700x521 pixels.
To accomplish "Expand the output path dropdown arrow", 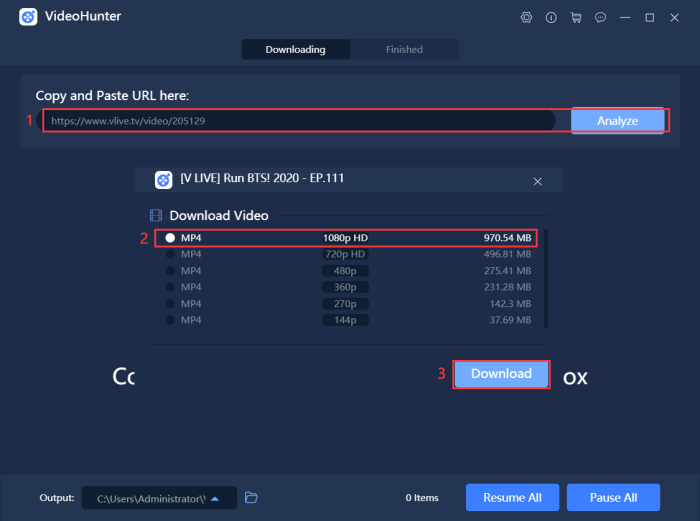I will [215, 499].
